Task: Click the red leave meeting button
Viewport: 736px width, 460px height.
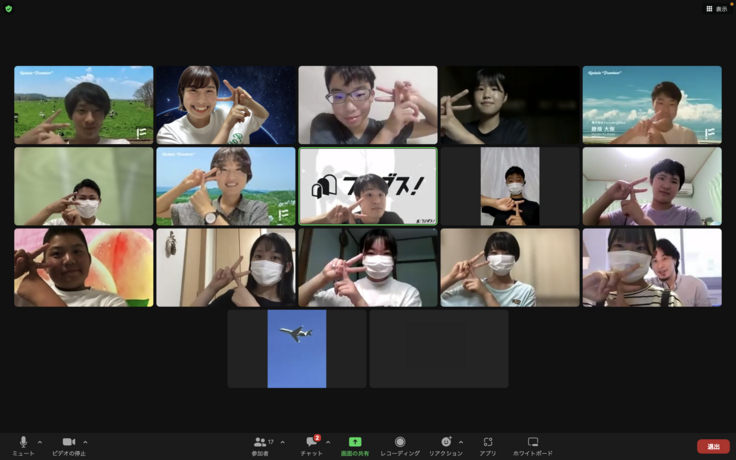Action: (713, 446)
